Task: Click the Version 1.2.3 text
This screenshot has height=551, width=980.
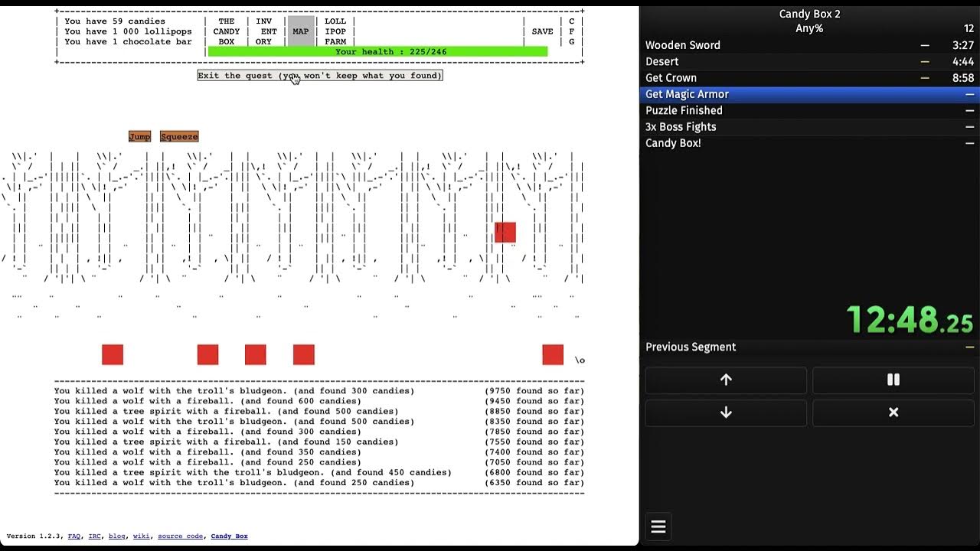Action: (33, 536)
